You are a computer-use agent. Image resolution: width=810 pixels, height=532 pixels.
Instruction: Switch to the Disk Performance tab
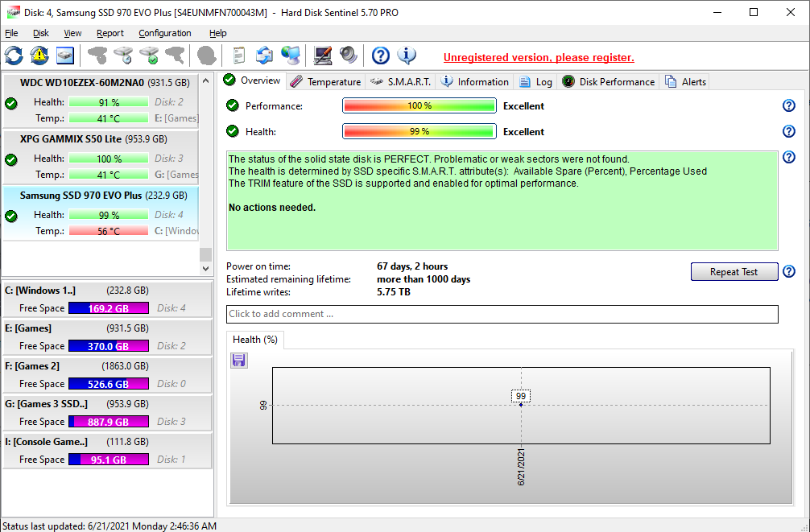pos(608,81)
